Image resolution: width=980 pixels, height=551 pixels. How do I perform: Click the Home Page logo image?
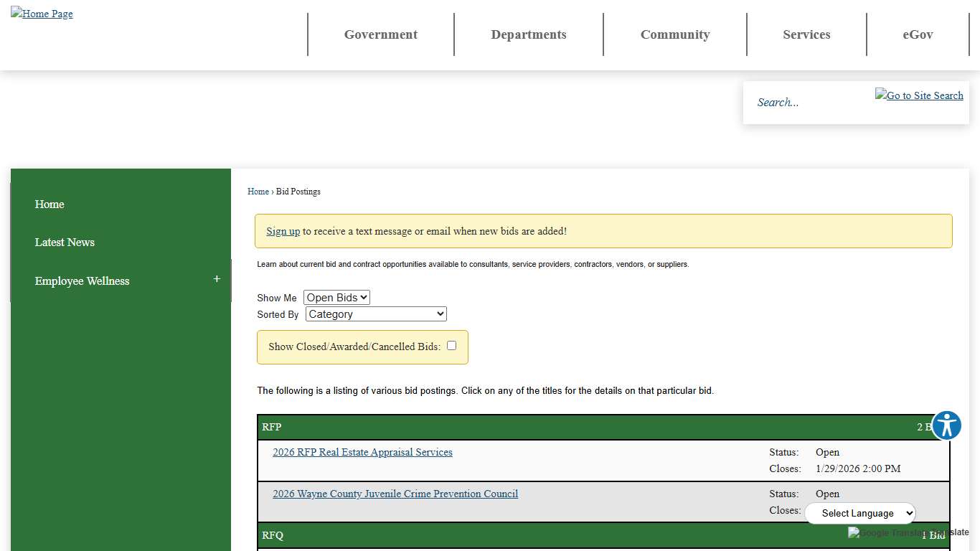(42, 14)
